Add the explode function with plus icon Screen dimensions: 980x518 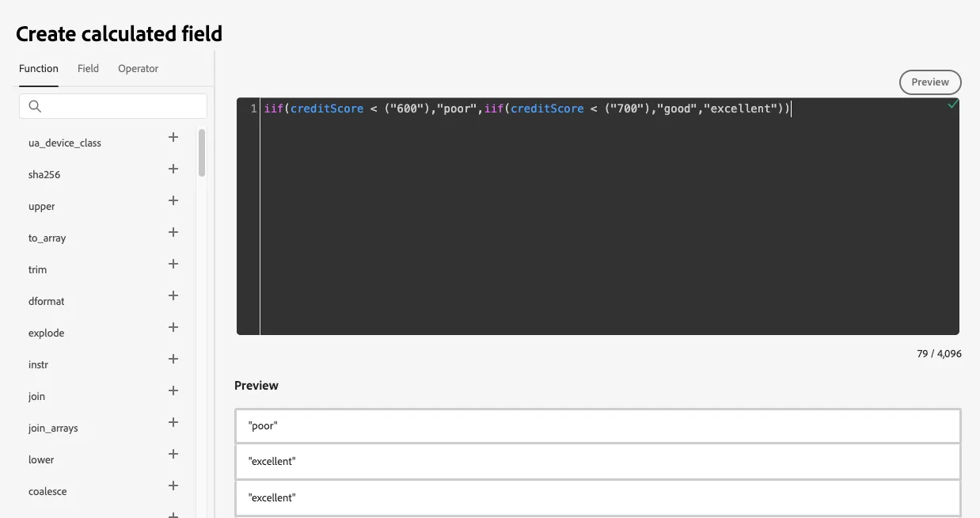(x=173, y=327)
